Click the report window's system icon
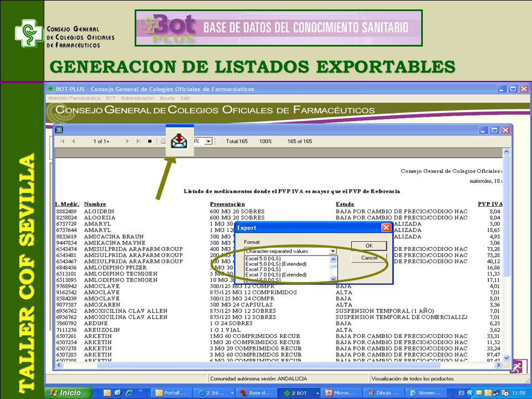 click(x=59, y=130)
